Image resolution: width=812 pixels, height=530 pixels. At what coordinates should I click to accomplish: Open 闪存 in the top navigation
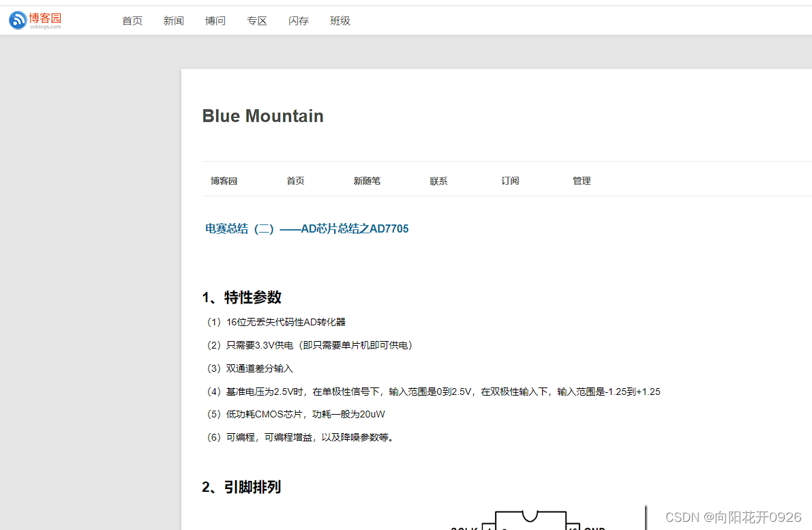299,20
